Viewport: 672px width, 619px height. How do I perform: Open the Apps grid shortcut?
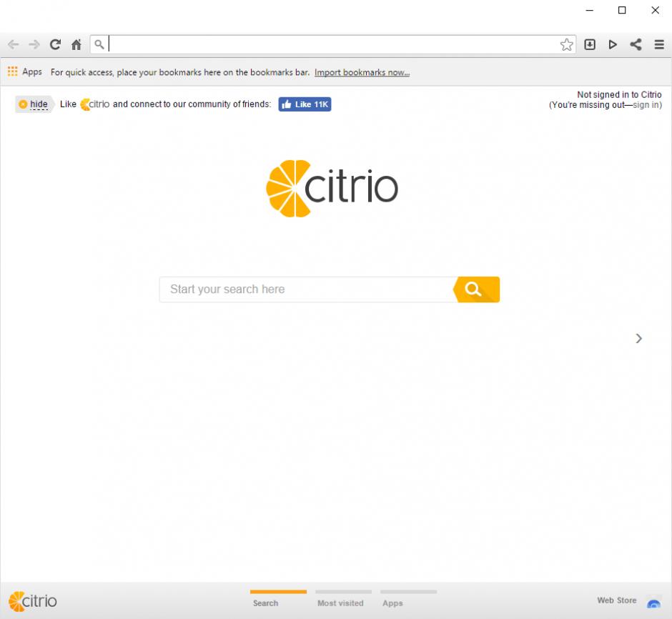pyautogui.click(x=25, y=71)
